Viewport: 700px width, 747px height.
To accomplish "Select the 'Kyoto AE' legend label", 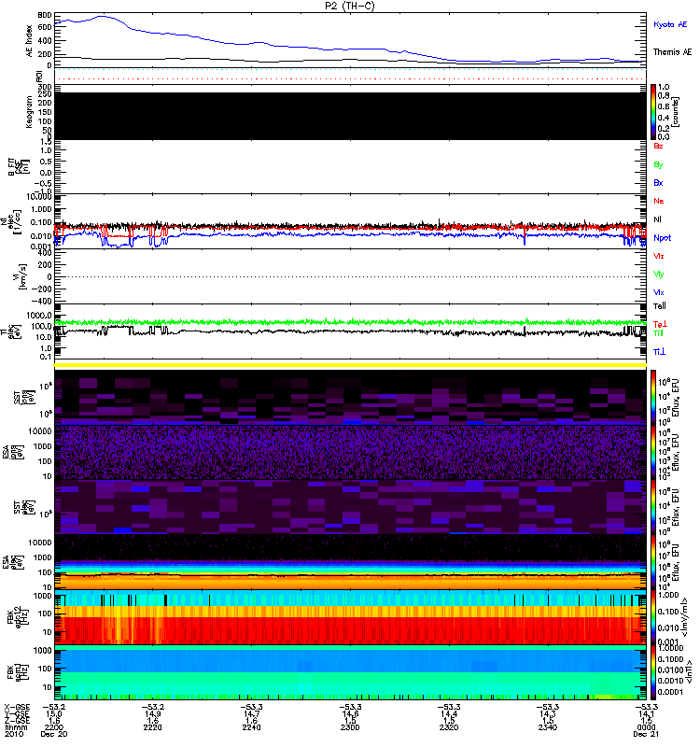I will [x=670, y=24].
